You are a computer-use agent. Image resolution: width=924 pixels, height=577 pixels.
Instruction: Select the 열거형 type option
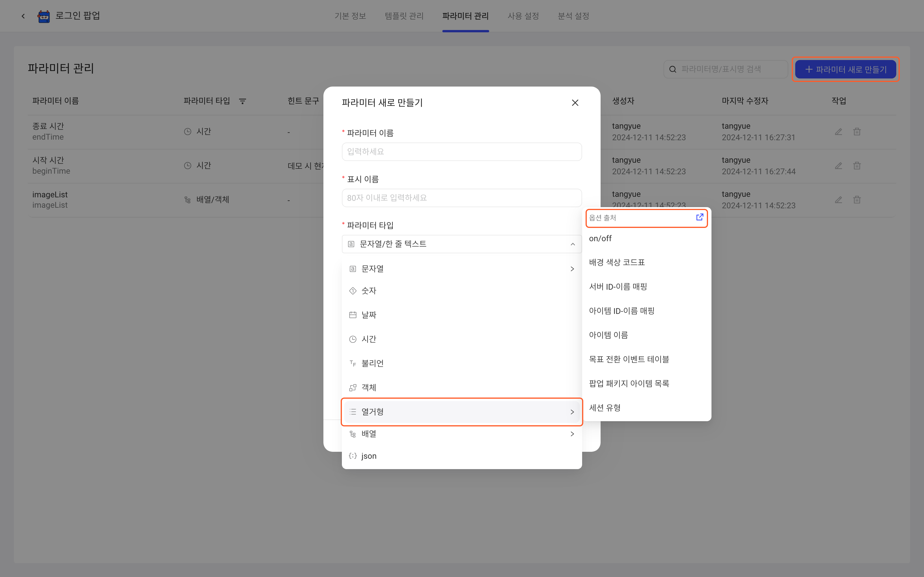[x=462, y=412]
